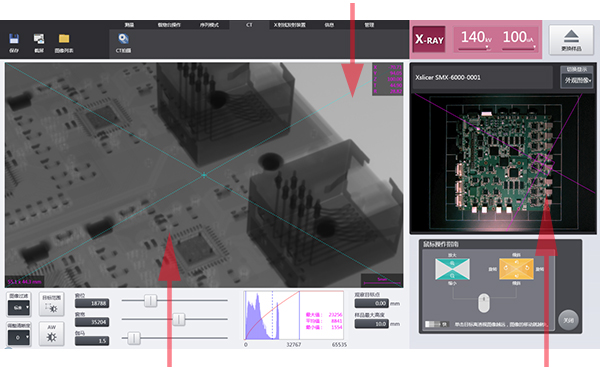Click the target range brightness icon
The height and width of the screenshot is (369, 600).
[x=52, y=304]
